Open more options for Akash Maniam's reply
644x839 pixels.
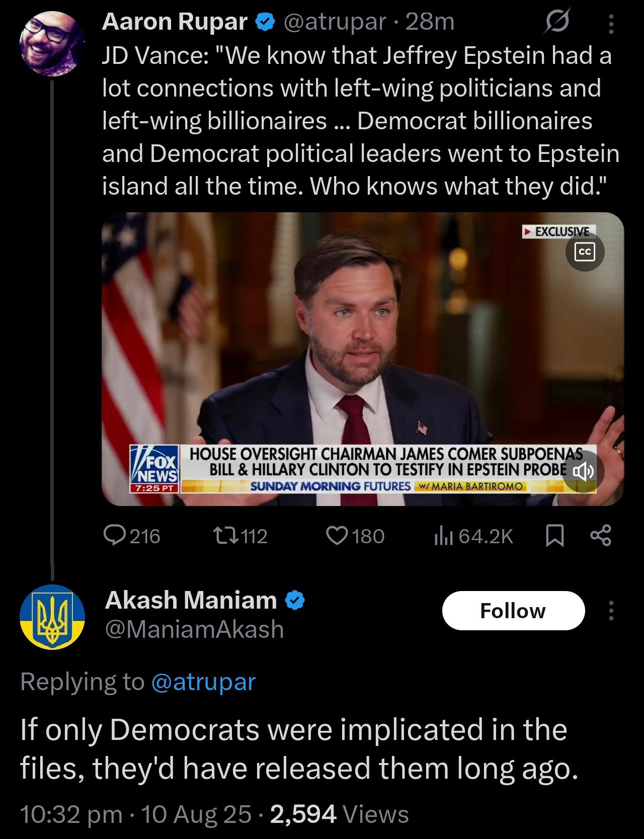[611, 610]
